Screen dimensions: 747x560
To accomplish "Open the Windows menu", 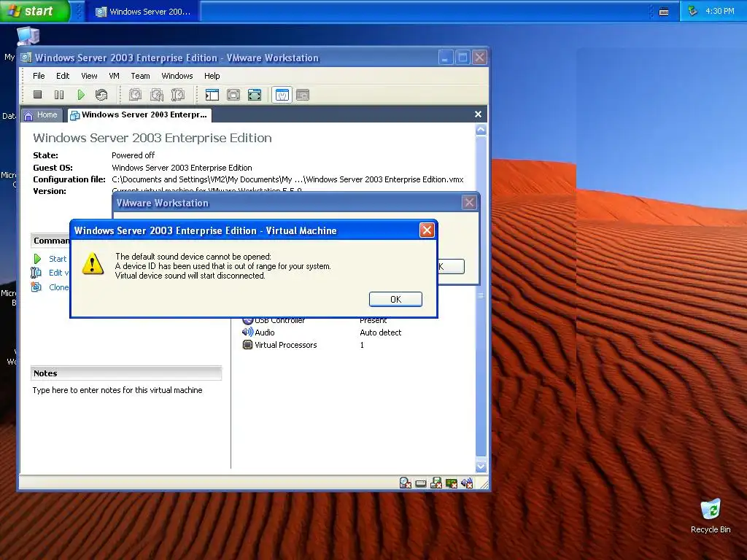I will point(177,76).
